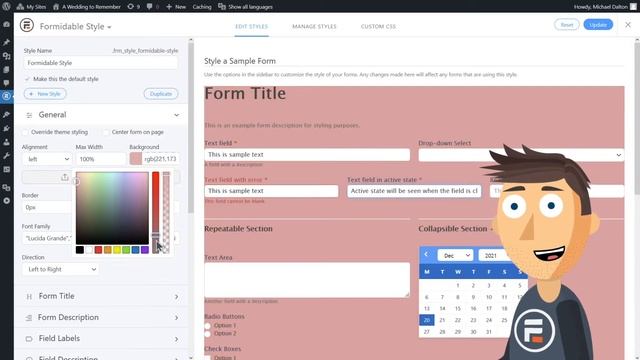640x360 pixels.
Task: Open the New content menu
Action: point(176,7)
